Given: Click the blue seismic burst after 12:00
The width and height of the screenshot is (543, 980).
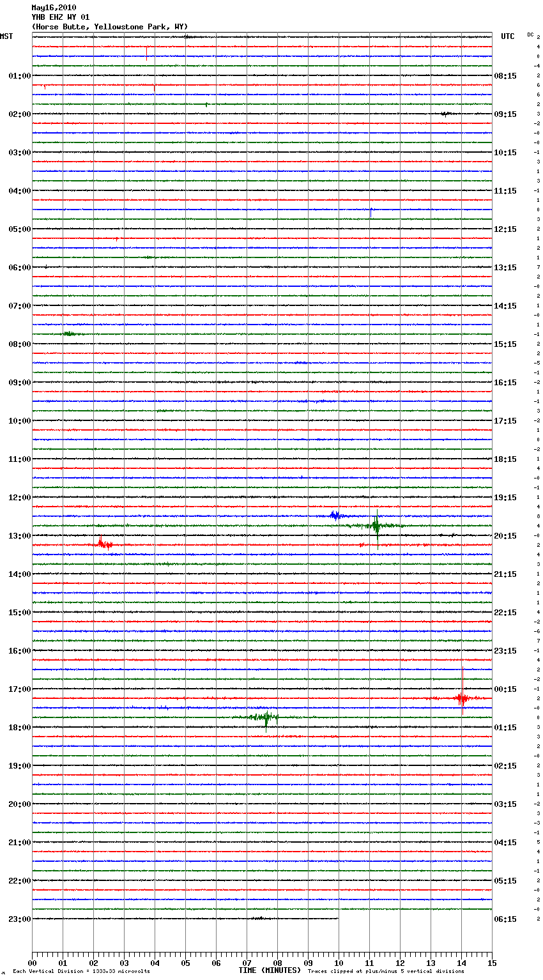Looking at the screenshot, I should pyautogui.click(x=335, y=516).
